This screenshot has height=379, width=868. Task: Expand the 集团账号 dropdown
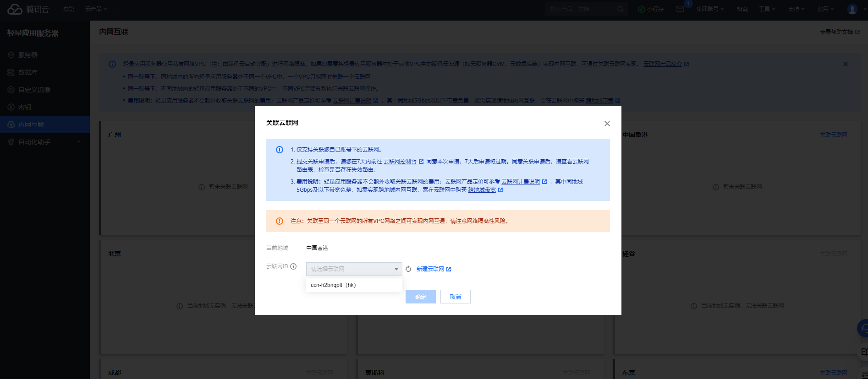[x=710, y=9]
